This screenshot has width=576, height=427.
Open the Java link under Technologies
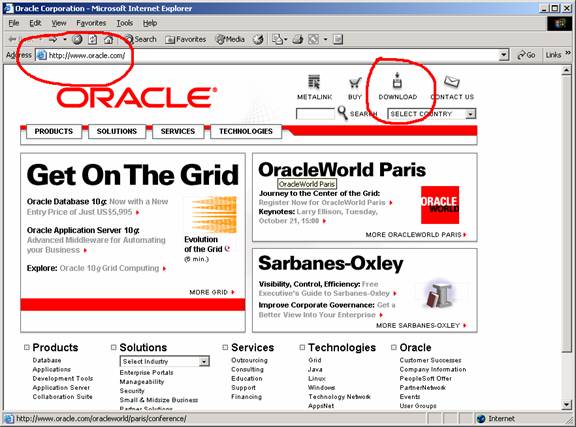click(x=315, y=369)
